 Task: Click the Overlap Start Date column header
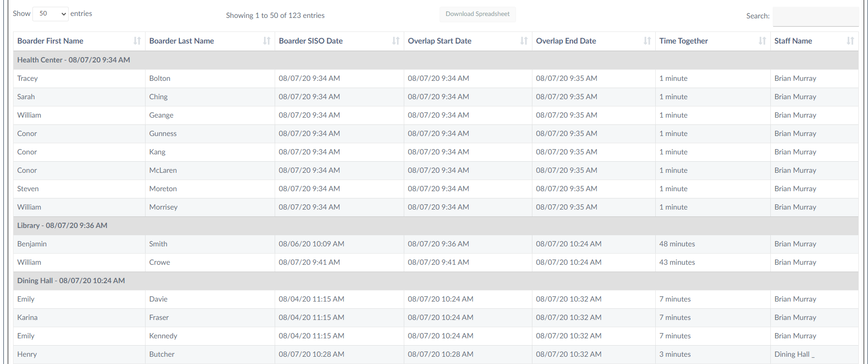[468, 41]
